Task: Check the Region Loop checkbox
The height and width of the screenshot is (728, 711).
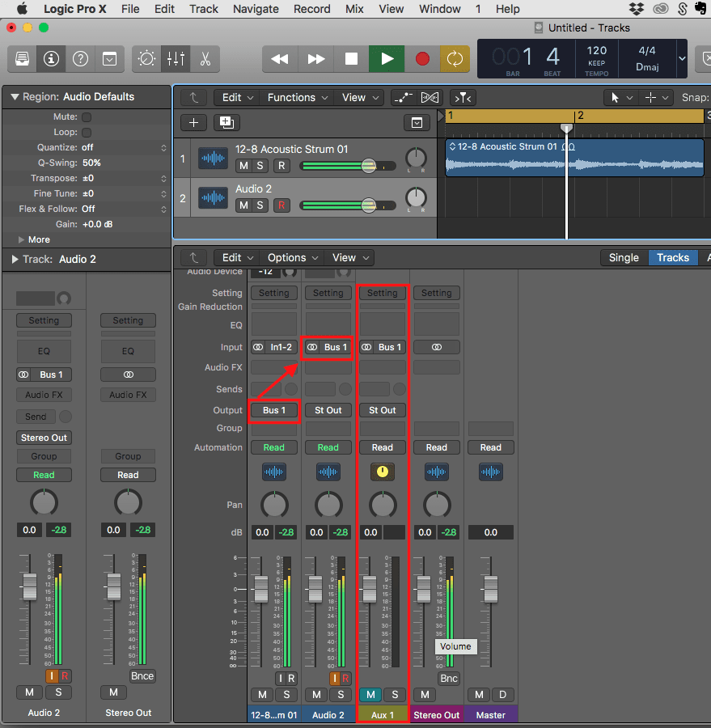Action: pos(87,133)
